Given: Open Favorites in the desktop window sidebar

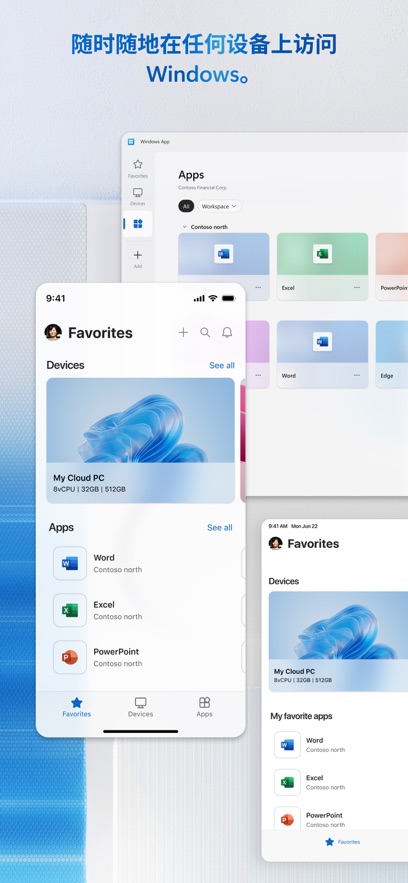Looking at the screenshot, I should [137, 168].
